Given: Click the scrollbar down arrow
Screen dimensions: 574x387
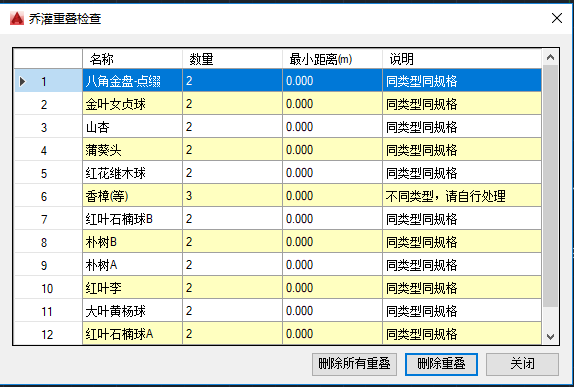Looking at the screenshot, I should [550, 336].
